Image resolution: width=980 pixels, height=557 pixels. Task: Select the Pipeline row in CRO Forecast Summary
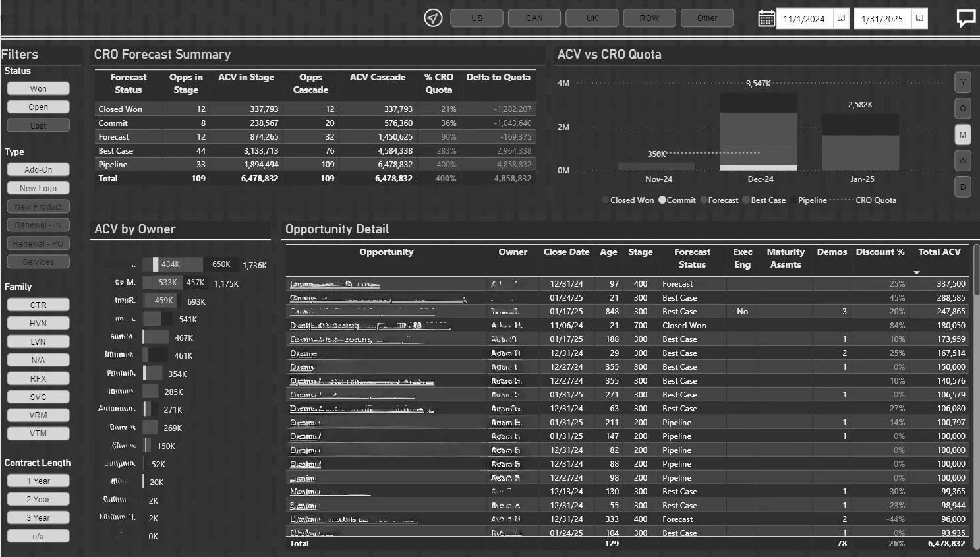315,165
